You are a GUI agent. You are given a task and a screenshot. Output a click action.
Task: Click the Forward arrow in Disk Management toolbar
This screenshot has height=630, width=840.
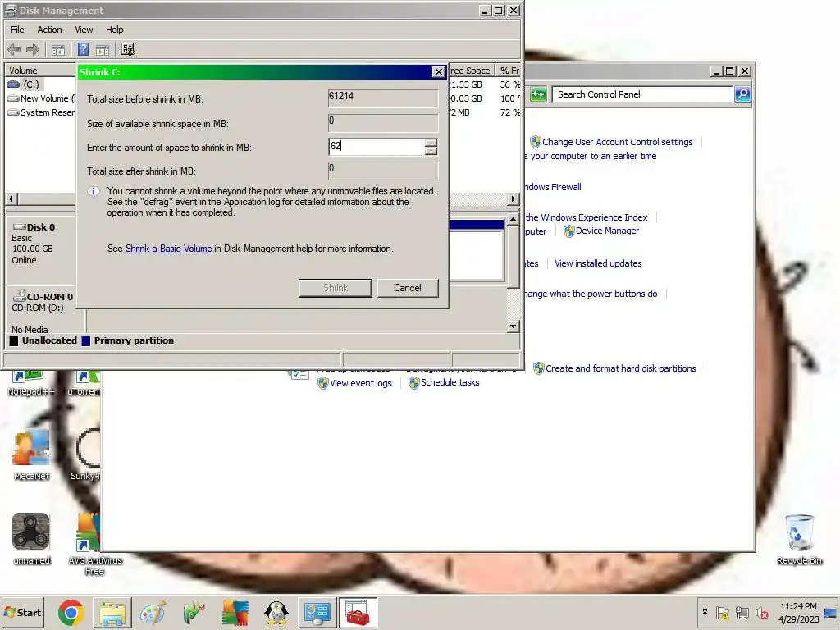[33, 50]
